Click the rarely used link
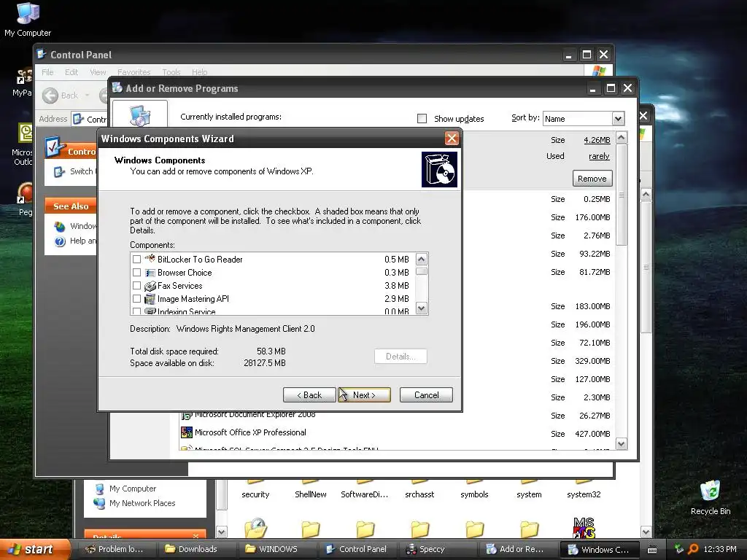This screenshot has height=560, width=747. point(599,156)
